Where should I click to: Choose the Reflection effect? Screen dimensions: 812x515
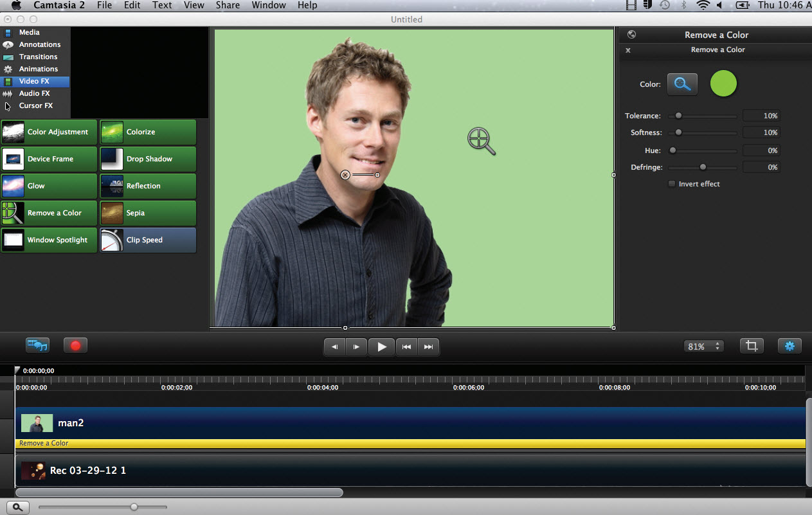coord(148,186)
